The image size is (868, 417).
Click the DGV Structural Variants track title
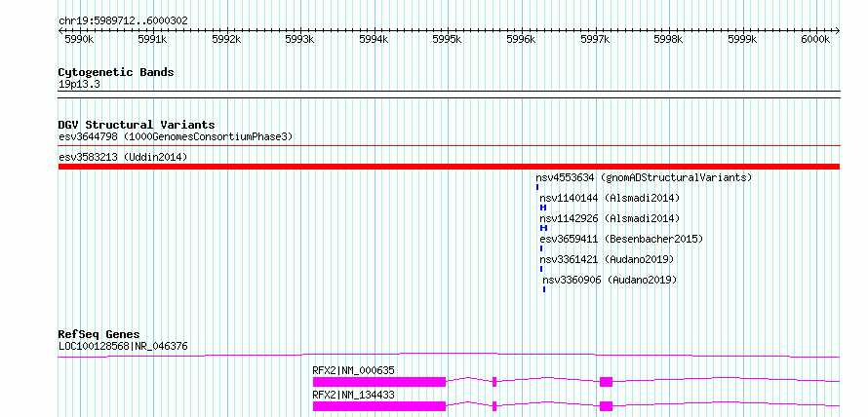(x=137, y=125)
